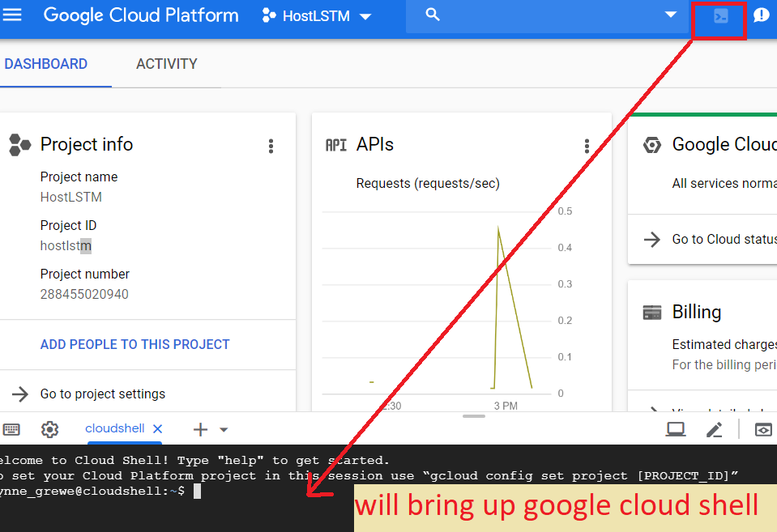Expand the new session dropdown arrow

tap(224, 430)
